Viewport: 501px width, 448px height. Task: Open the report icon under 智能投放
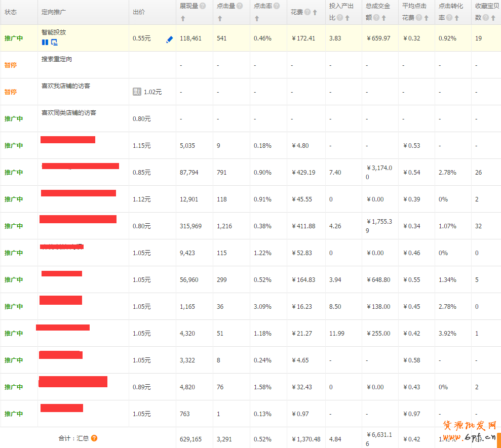tap(54, 42)
